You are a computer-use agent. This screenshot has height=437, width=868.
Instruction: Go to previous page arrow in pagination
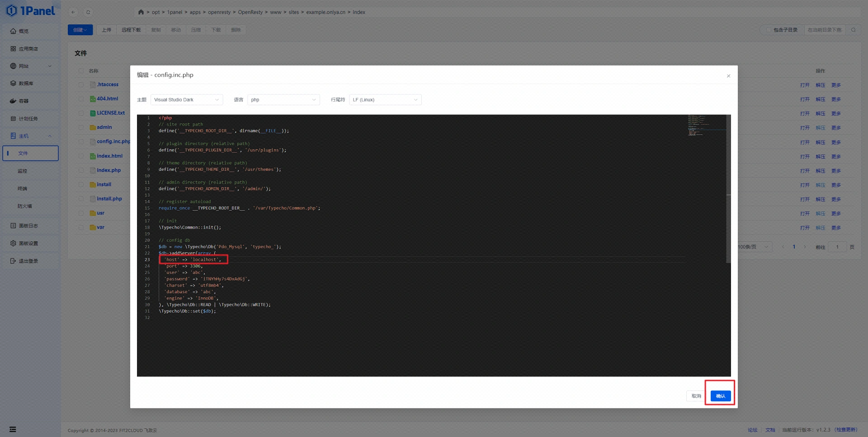tap(783, 247)
